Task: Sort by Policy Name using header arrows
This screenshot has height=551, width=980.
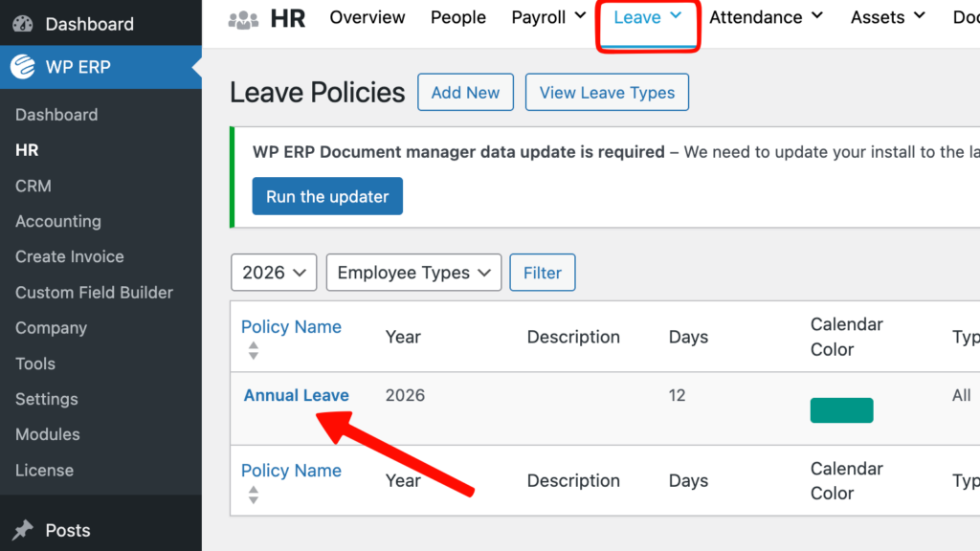Action: [253, 351]
